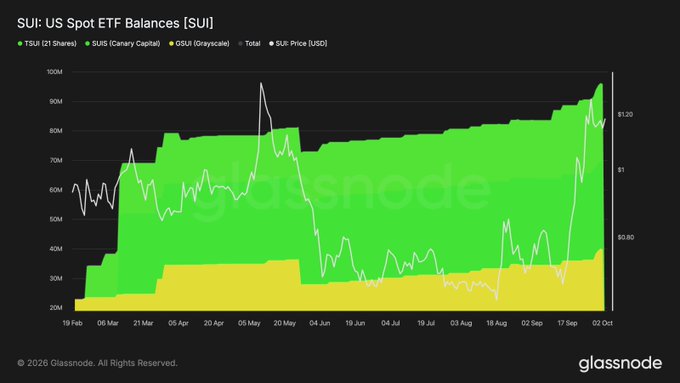
Task: Click the 60M y-axis label
Action: [56, 190]
